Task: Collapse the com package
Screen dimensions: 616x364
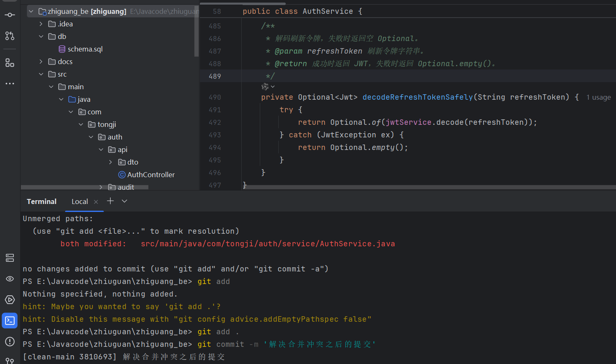Action: tap(71, 112)
